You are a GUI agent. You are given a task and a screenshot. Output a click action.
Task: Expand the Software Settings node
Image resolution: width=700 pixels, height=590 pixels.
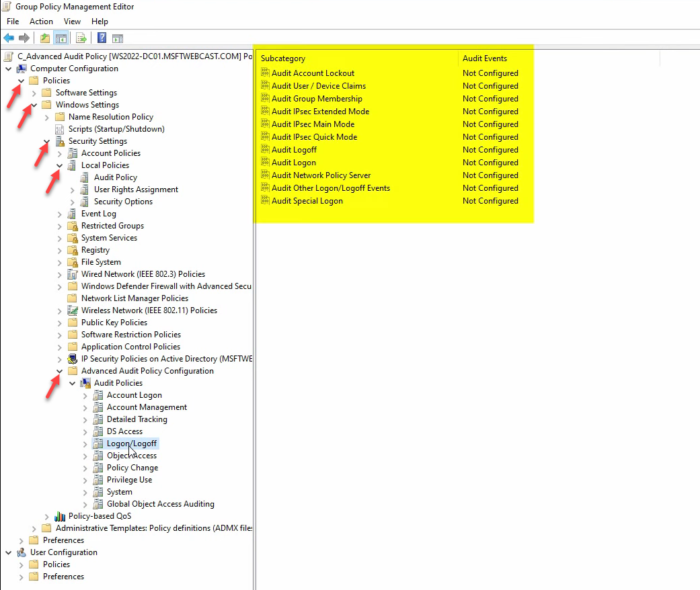(x=34, y=93)
